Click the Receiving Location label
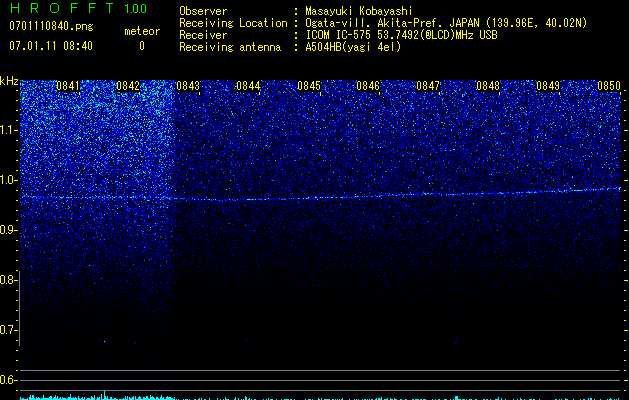The width and height of the screenshot is (629, 400). [233, 23]
